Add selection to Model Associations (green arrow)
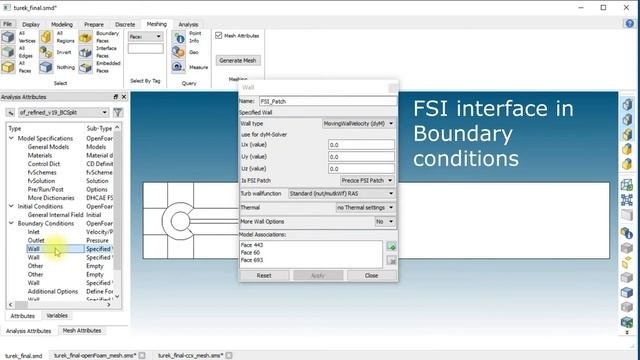 (391, 247)
